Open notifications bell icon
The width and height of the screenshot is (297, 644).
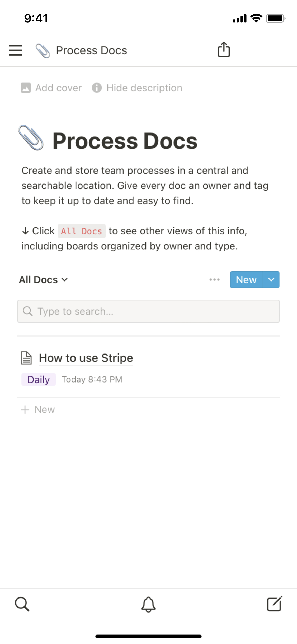pyautogui.click(x=148, y=604)
